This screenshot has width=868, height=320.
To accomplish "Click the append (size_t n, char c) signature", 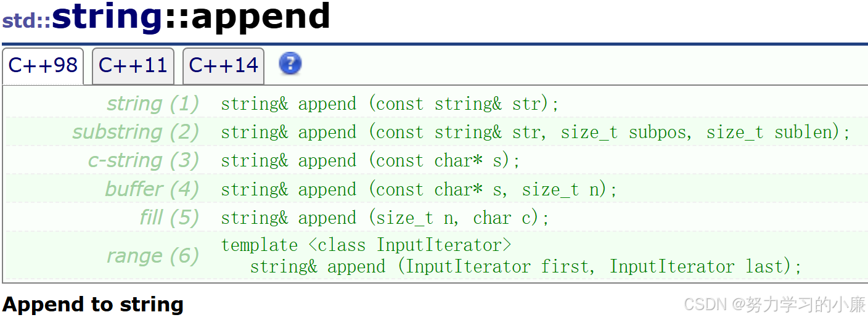I will (x=385, y=218).
